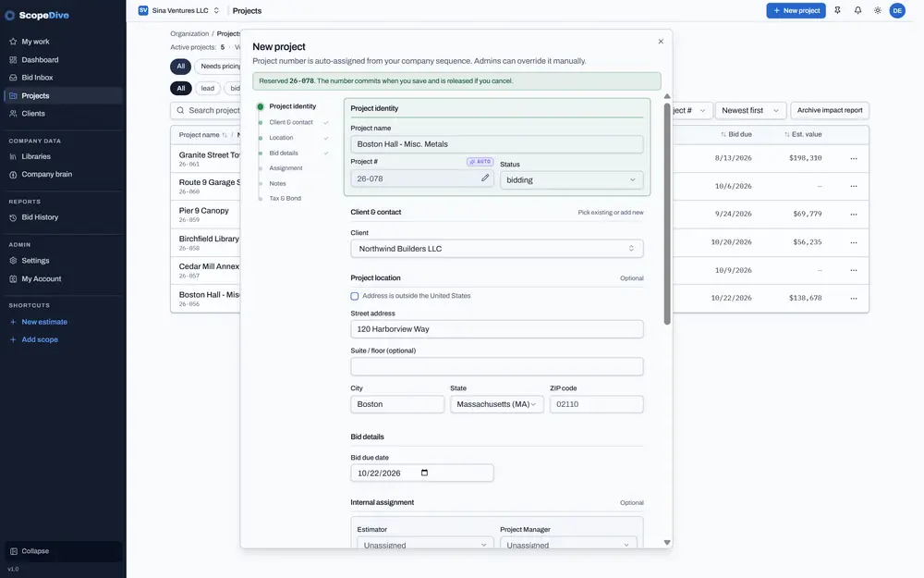Click the SV company badge icon
924x578 pixels.
point(142,10)
